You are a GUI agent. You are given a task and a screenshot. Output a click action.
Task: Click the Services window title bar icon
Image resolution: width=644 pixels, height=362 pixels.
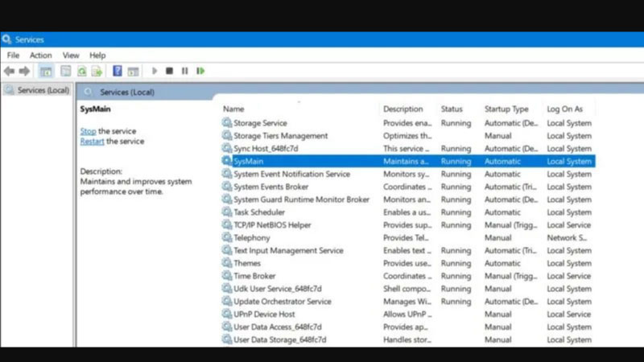(6, 39)
